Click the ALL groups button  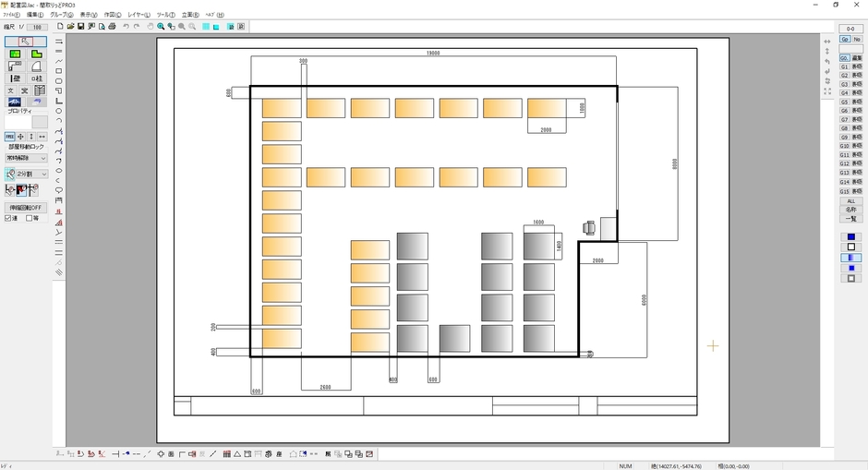(x=850, y=200)
